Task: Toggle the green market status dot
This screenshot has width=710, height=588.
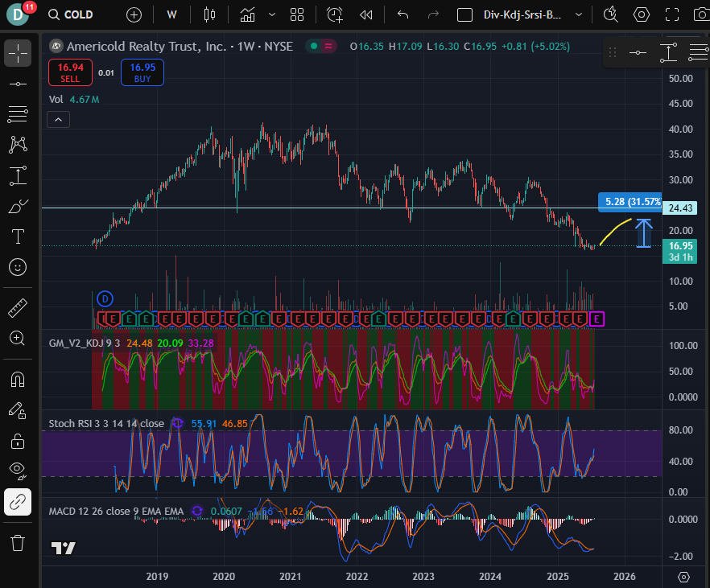Action: point(313,46)
